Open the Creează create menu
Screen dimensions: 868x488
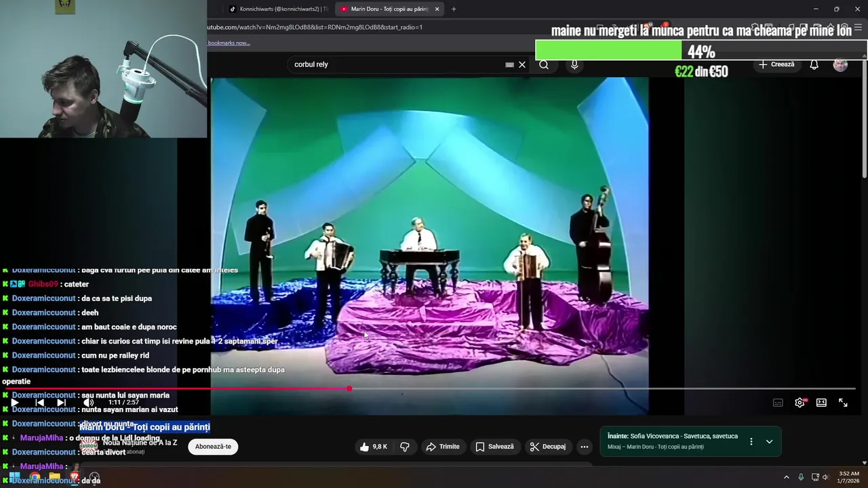coord(776,64)
